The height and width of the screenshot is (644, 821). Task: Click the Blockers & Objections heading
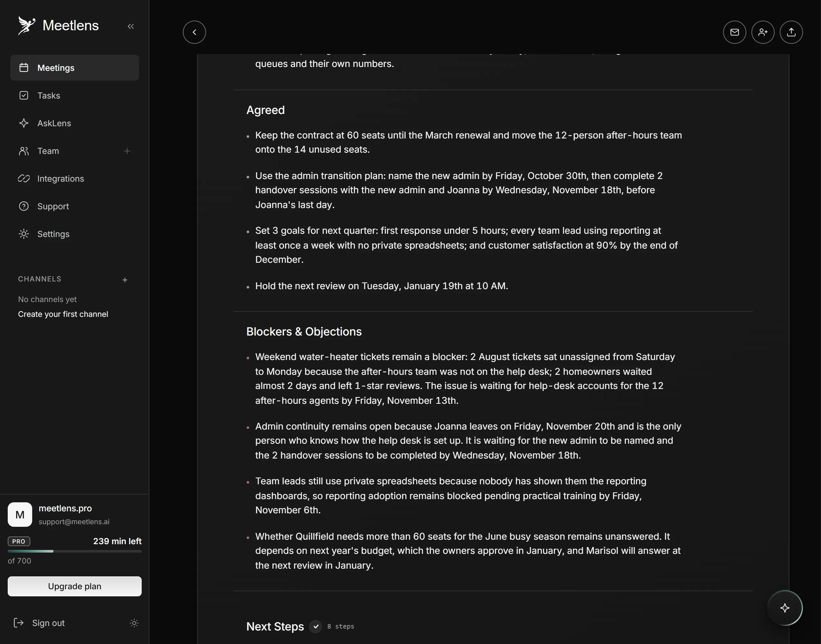point(304,331)
